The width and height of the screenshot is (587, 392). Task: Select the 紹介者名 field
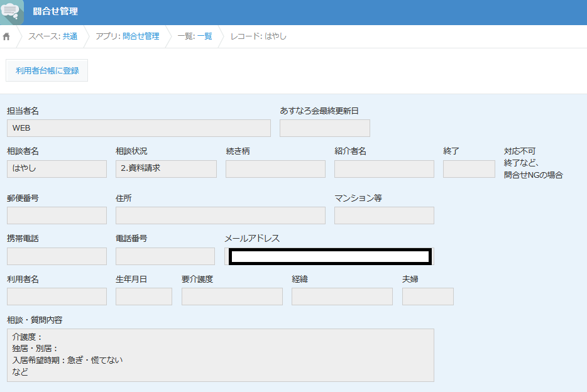[384, 169]
